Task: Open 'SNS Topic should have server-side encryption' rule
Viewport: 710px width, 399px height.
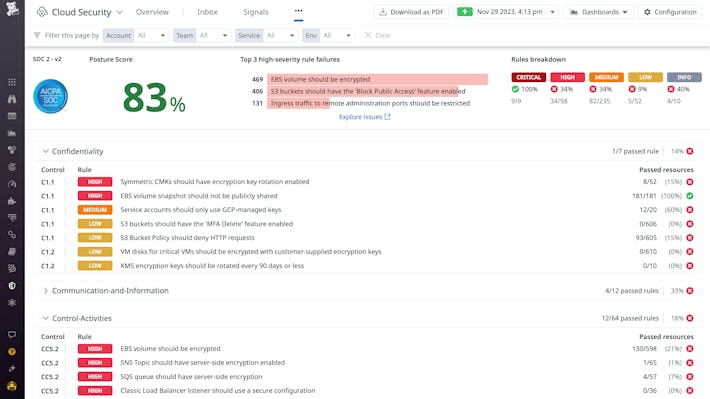Action: pos(202,363)
